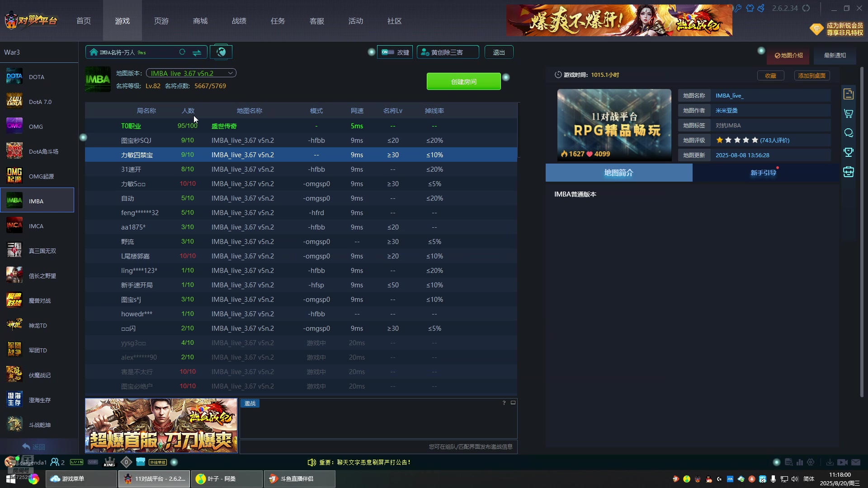
Task: Select the T0职业 盛世传奇 row
Action: coord(301,126)
